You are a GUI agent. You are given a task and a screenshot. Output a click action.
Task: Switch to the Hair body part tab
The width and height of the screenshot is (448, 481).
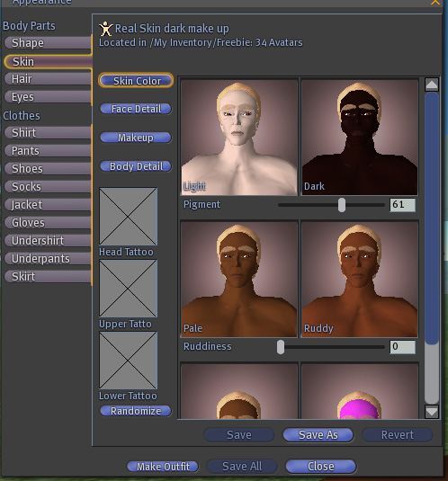(48, 79)
